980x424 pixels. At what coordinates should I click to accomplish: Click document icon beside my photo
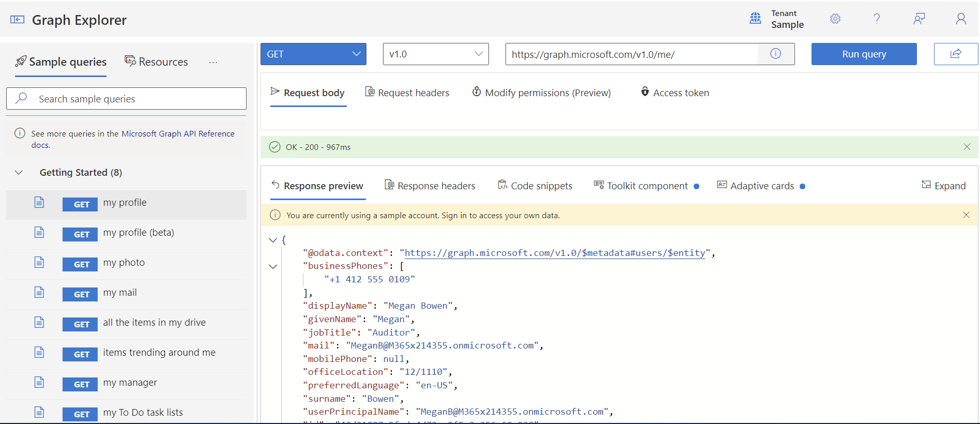39,262
